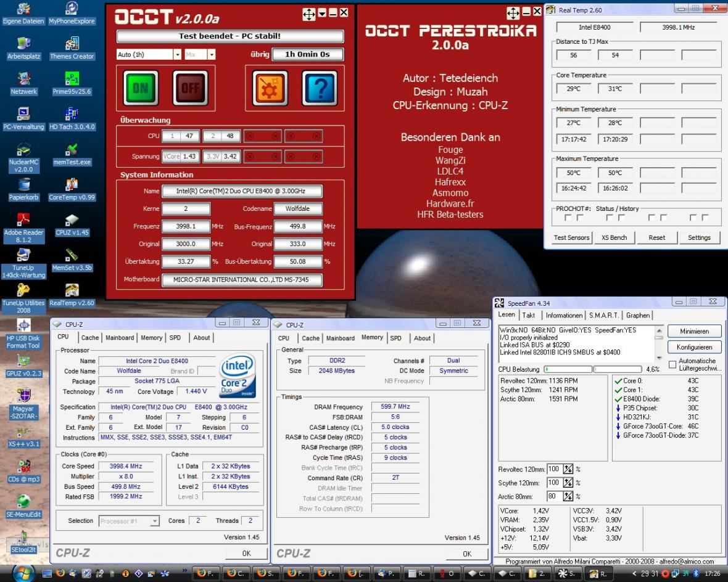This screenshot has width=728, height=582.
Task: Open Processor #1 selection dropdown in CPU-Z
Action: tap(155, 521)
